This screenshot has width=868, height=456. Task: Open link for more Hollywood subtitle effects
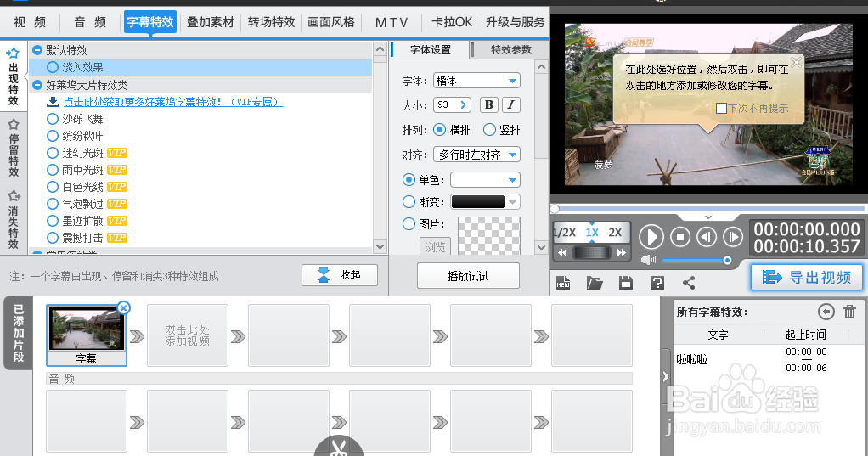172,102
